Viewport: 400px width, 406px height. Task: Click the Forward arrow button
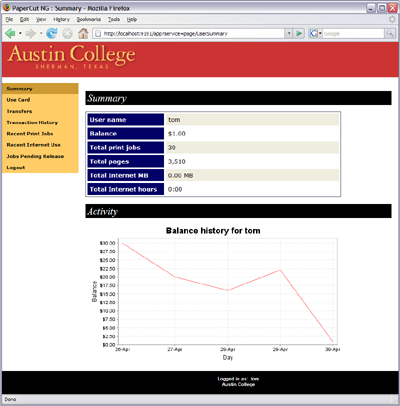(30, 33)
